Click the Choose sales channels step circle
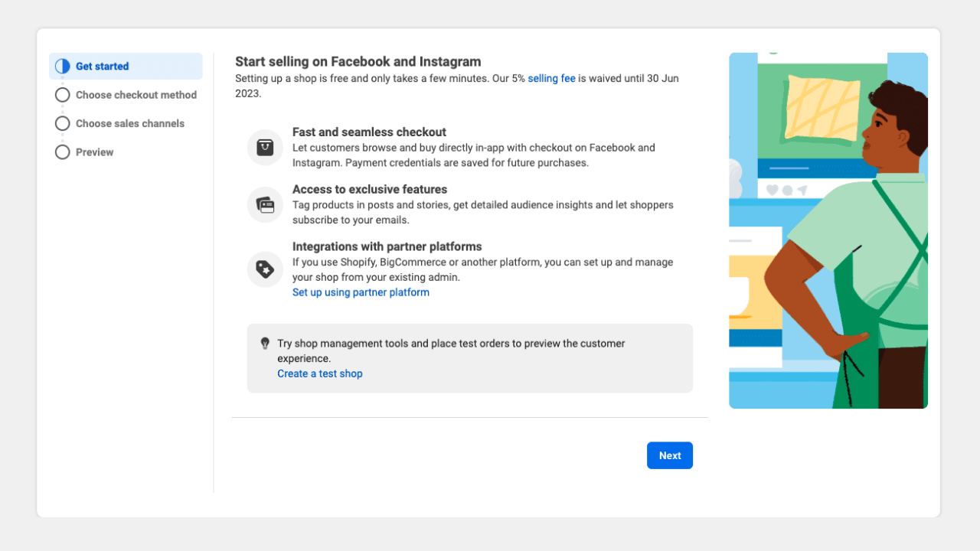 [x=63, y=123]
